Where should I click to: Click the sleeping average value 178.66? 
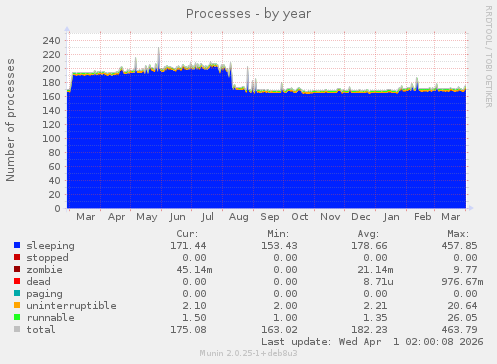tap(369, 246)
